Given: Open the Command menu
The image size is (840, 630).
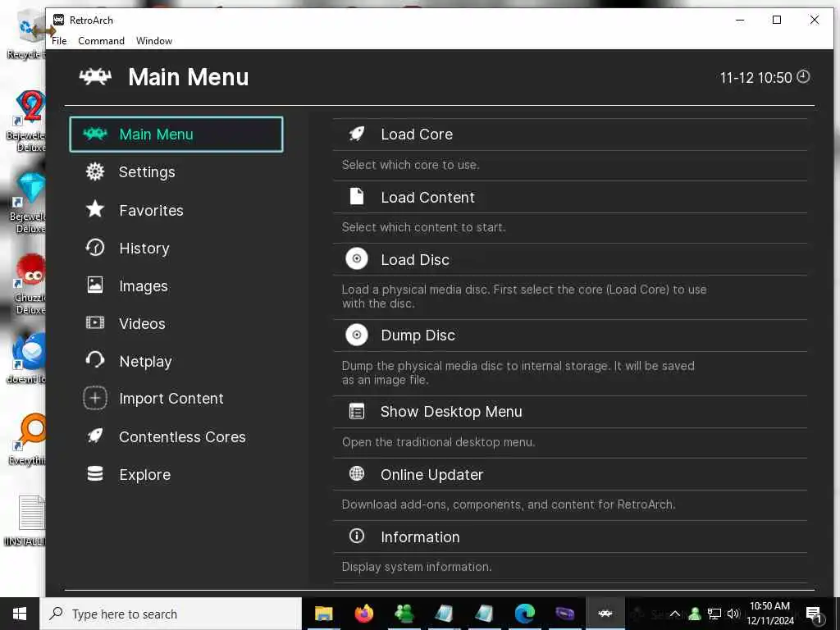Looking at the screenshot, I should pyautogui.click(x=101, y=41).
